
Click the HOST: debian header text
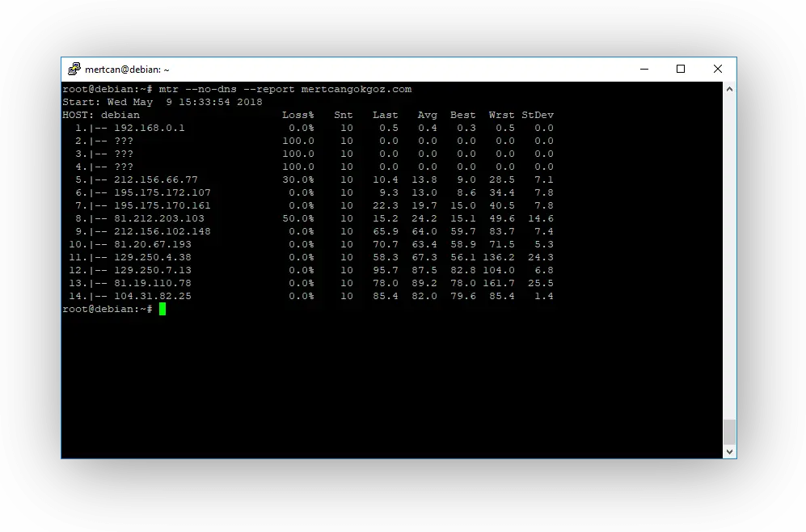click(x=101, y=115)
